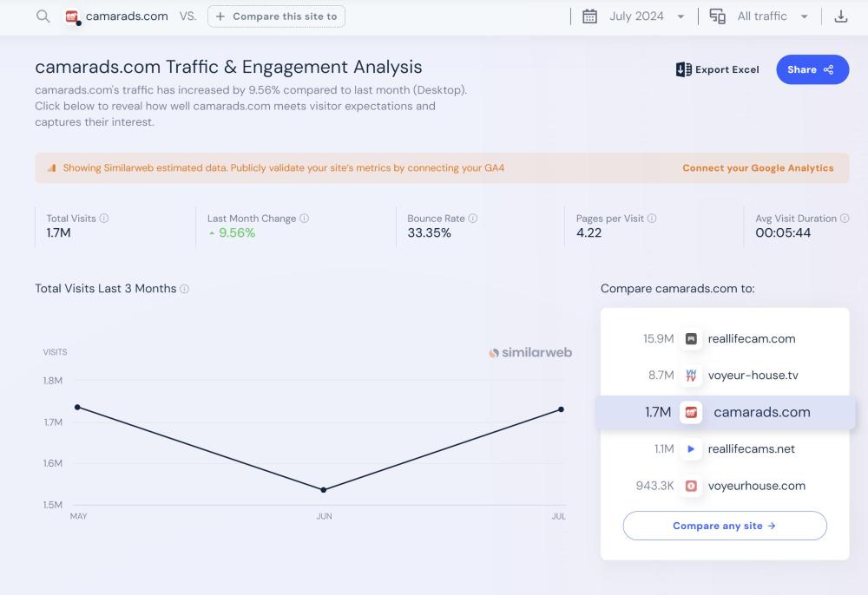The image size is (868, 595).
Task: Click info icon beside Bounce Rate
Action: point(473,219)
